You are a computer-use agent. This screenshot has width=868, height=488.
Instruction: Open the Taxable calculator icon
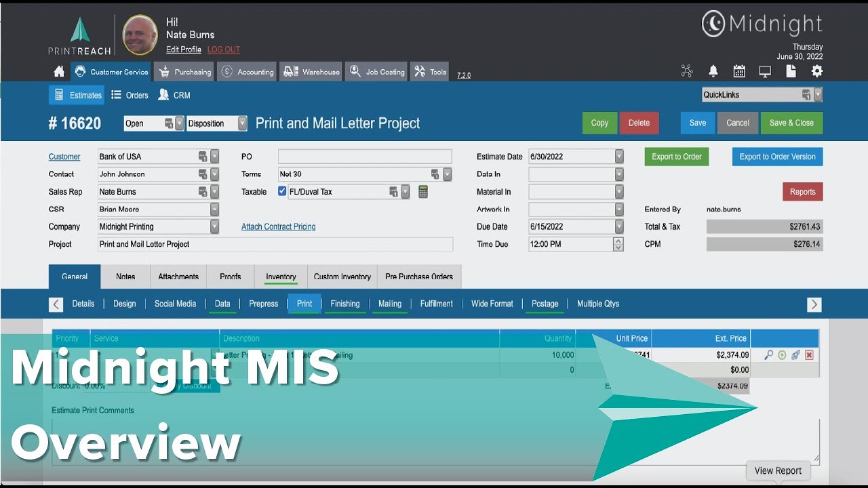(x=423, y=192)
